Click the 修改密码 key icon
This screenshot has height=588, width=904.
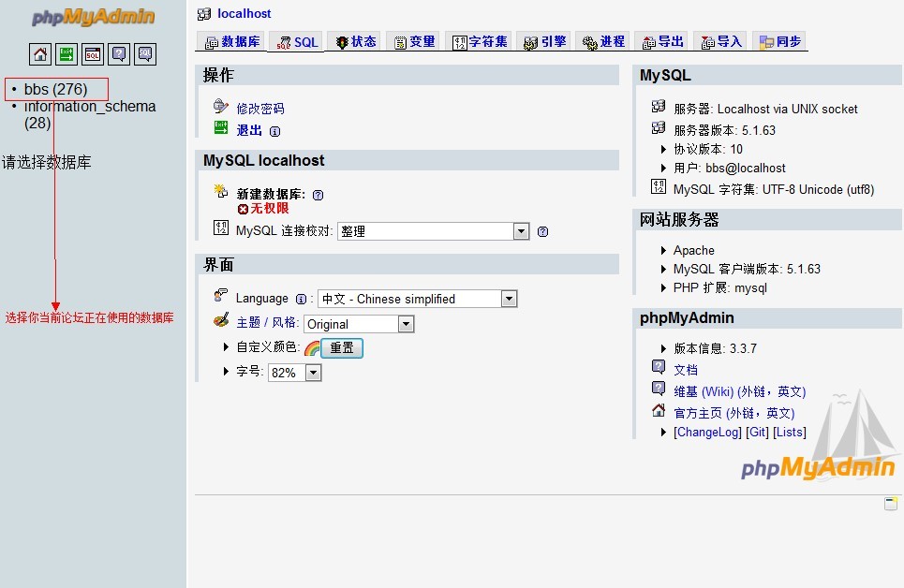pos(221,106)
